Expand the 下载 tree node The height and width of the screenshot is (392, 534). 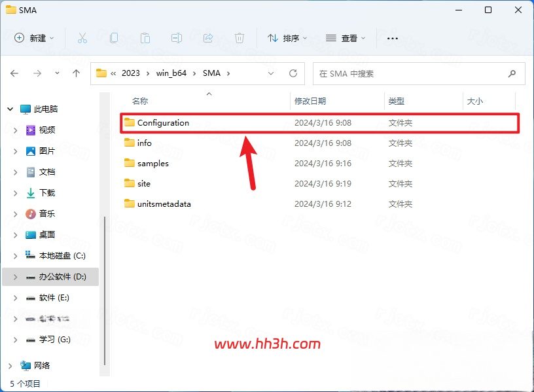tap(15, 193)
